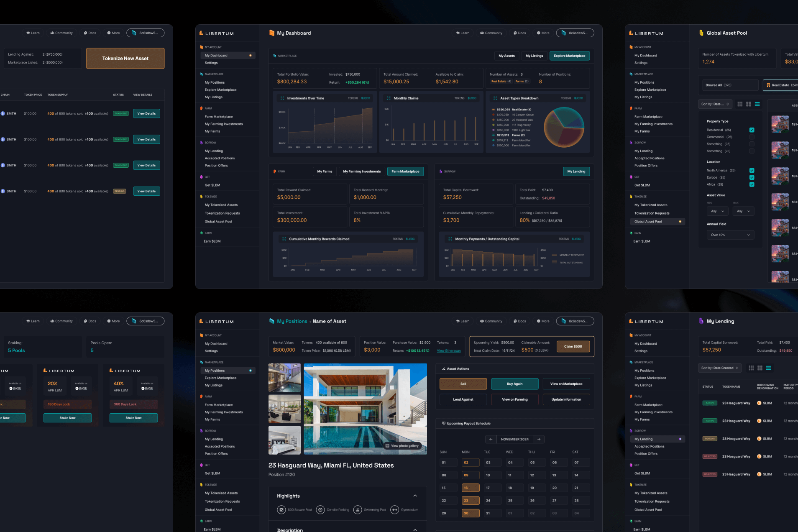Switch to My Listings tab on dashboard
The height and width of the screenshot is (532, 798).
534,56
